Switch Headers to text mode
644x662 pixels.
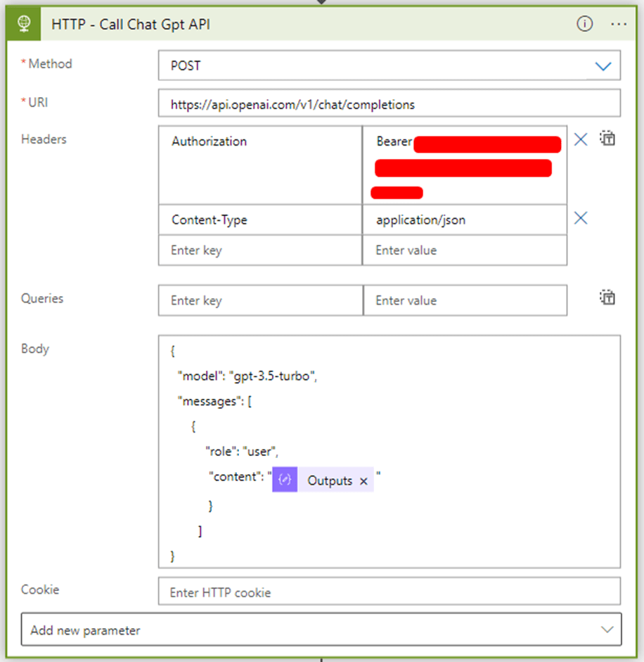point(607,139)
